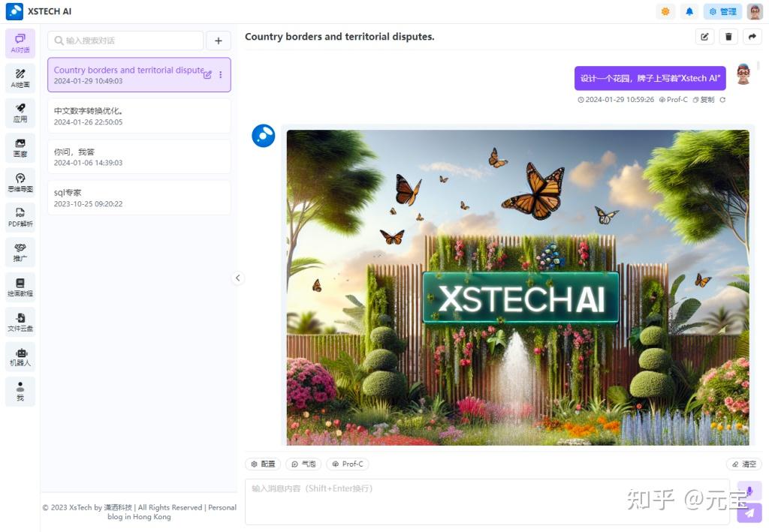Open the AI绘画 section in the sidebar

20,77
